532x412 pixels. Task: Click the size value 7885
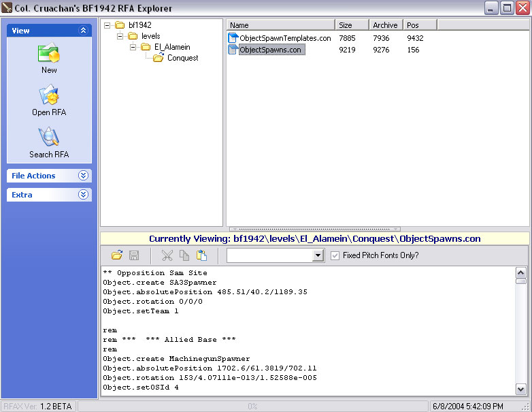tap(347, 38)
